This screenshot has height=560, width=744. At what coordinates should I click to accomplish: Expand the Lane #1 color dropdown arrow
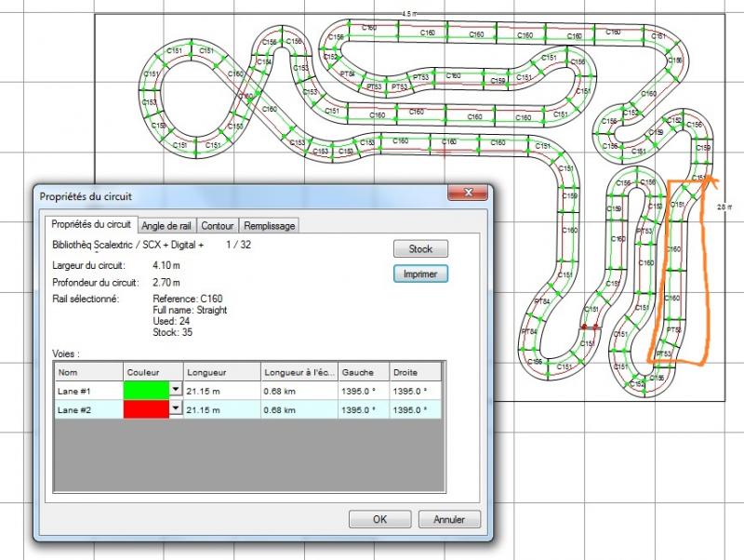point(175,390)
